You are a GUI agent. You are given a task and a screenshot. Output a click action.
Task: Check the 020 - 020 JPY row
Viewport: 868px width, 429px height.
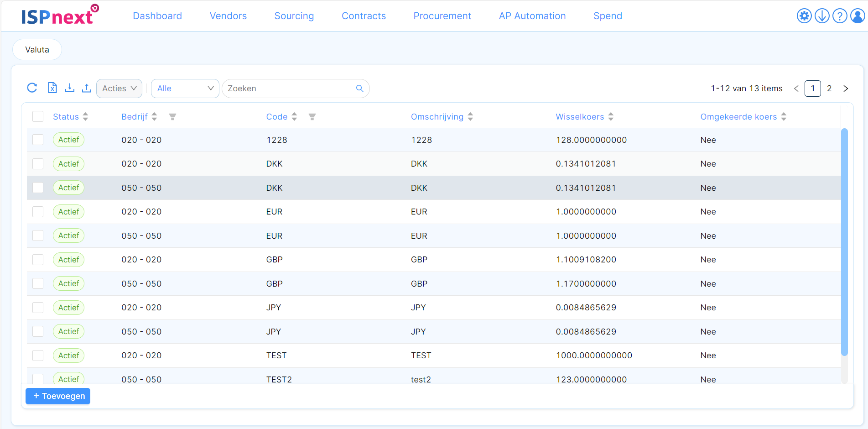38,308
